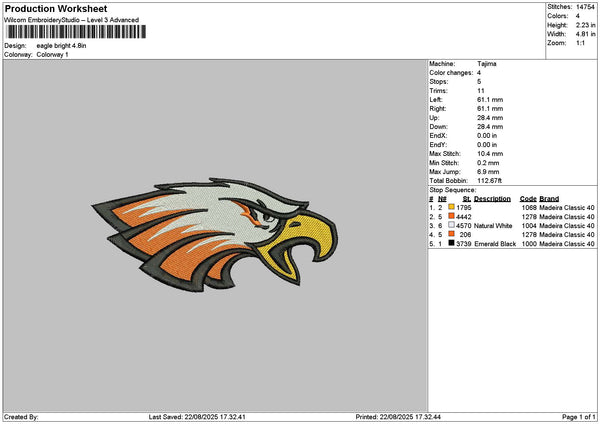The width and height of the screenshot is (600, 424).
Task: Pick the white swatch for thread 4570
Action: [x=452, y=225]
